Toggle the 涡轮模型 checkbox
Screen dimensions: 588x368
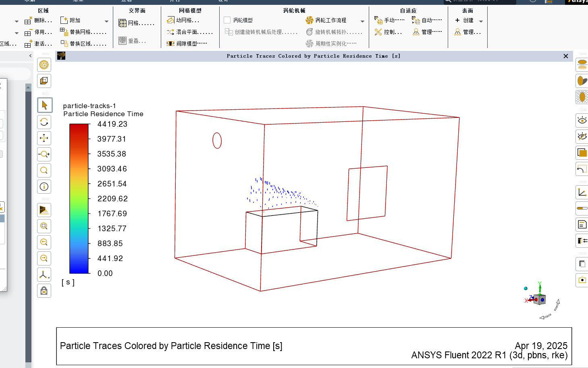[227, 20]
